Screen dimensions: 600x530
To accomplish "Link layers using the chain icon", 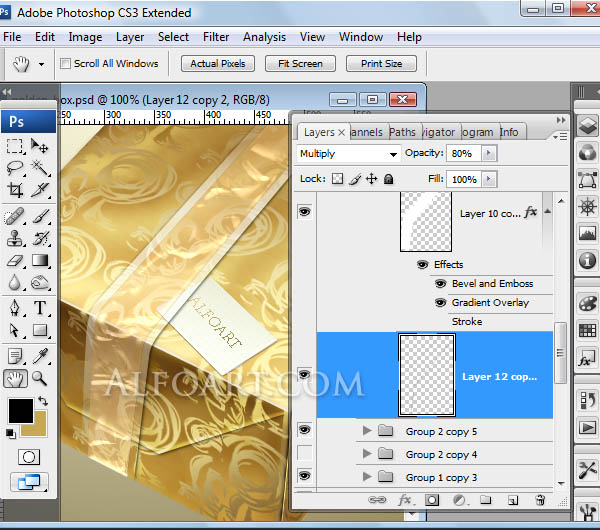I will point(377,500).
